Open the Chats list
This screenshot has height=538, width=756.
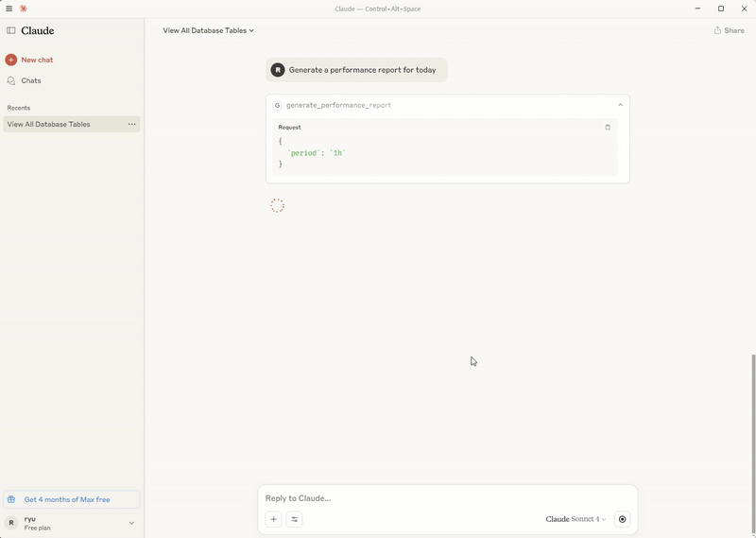point(31,80)
